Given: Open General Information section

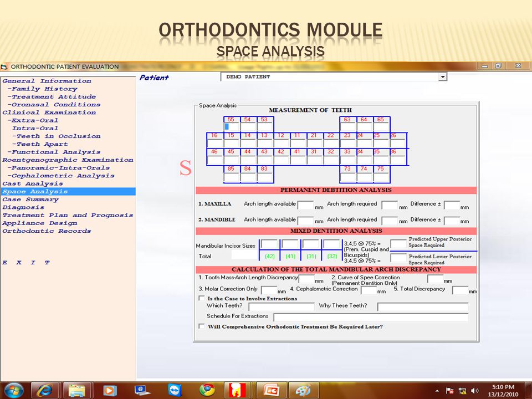Looking at the screenshot, I should point(47,81).
